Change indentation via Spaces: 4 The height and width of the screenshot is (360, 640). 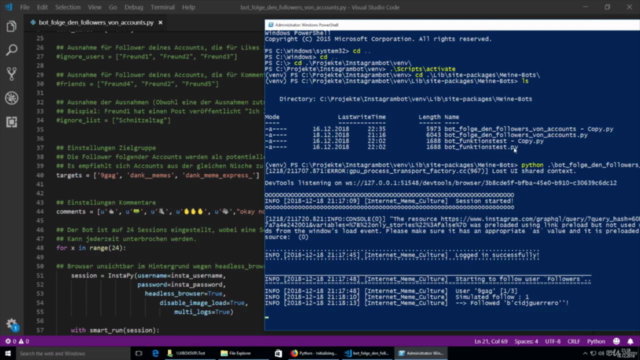(x=526, y=341)
